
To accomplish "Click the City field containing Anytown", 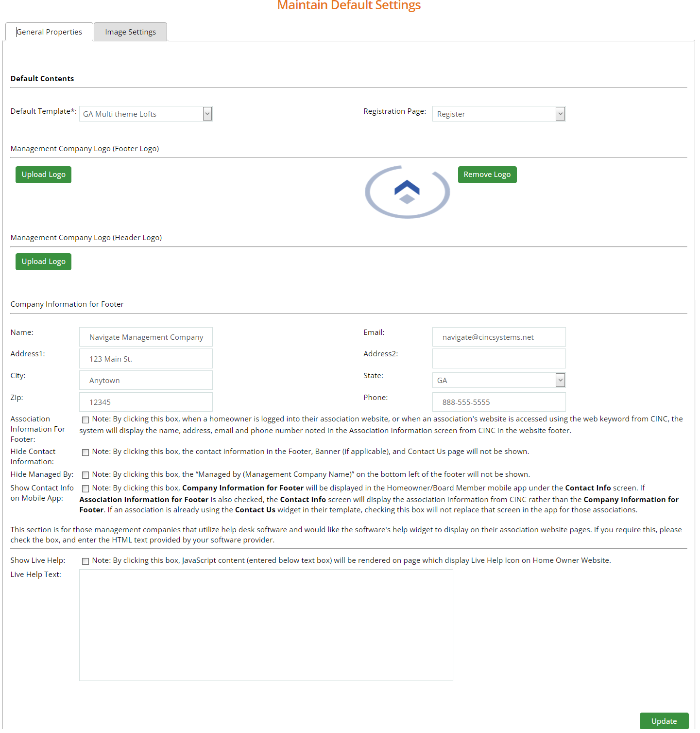I will (146, 380).
